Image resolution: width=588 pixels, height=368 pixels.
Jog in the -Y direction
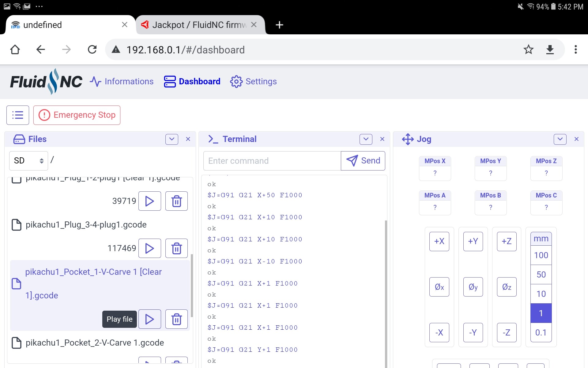(x=473, y=332)
